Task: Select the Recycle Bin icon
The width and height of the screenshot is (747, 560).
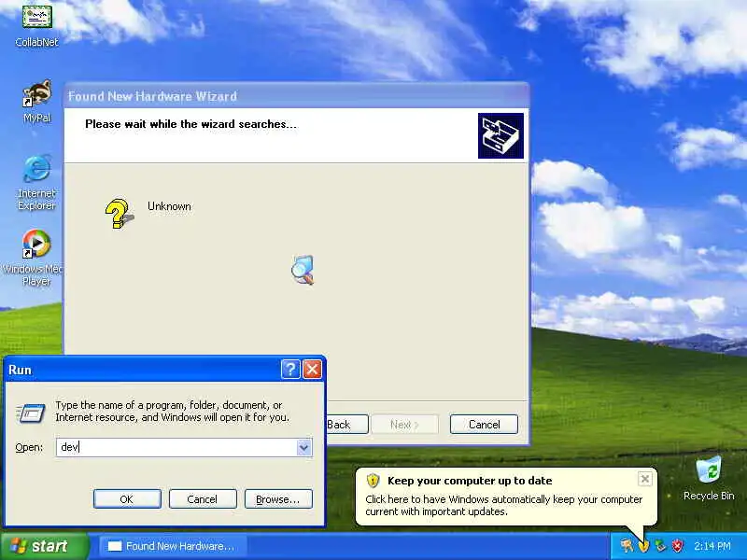Action: [709, 479]
